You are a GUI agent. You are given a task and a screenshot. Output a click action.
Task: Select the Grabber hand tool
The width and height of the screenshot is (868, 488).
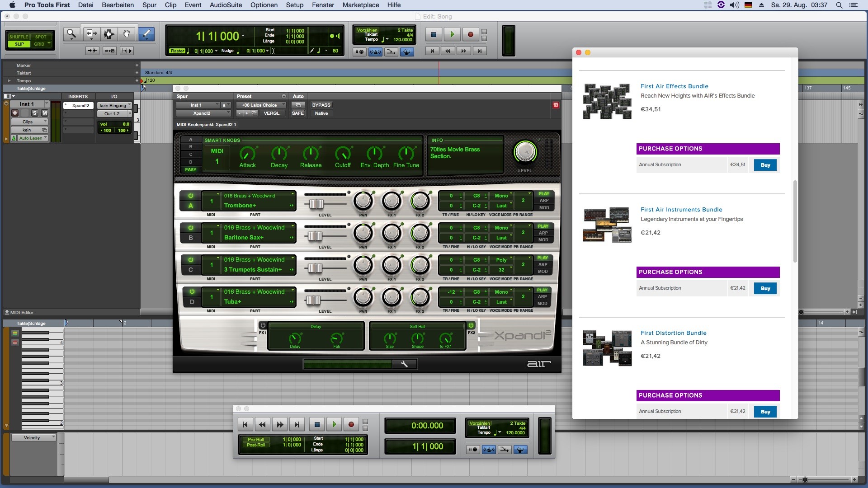pyautogui.click(x=127, y=34)
